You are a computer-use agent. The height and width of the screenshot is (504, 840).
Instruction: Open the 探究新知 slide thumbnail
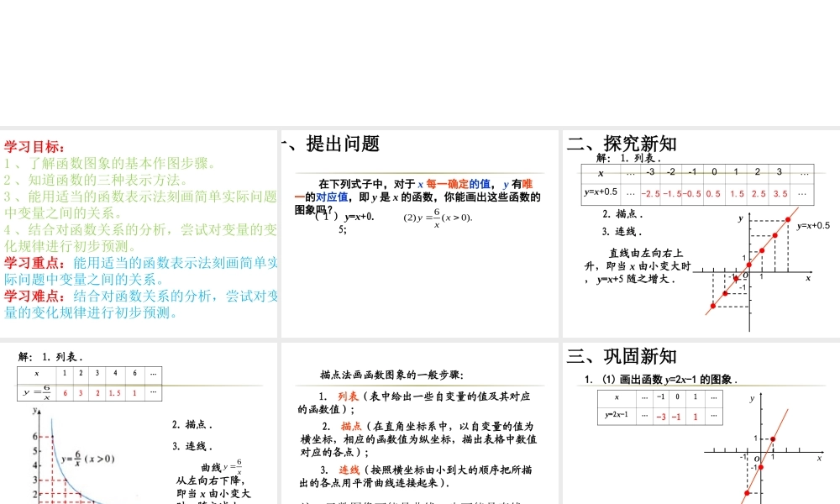tap(701, 234)
